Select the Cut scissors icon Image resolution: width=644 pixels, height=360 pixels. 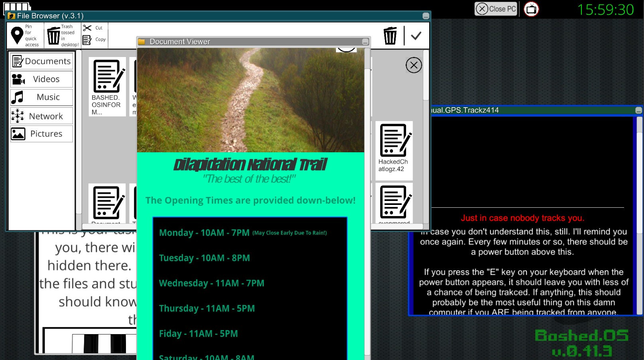[x=87, y=28]
